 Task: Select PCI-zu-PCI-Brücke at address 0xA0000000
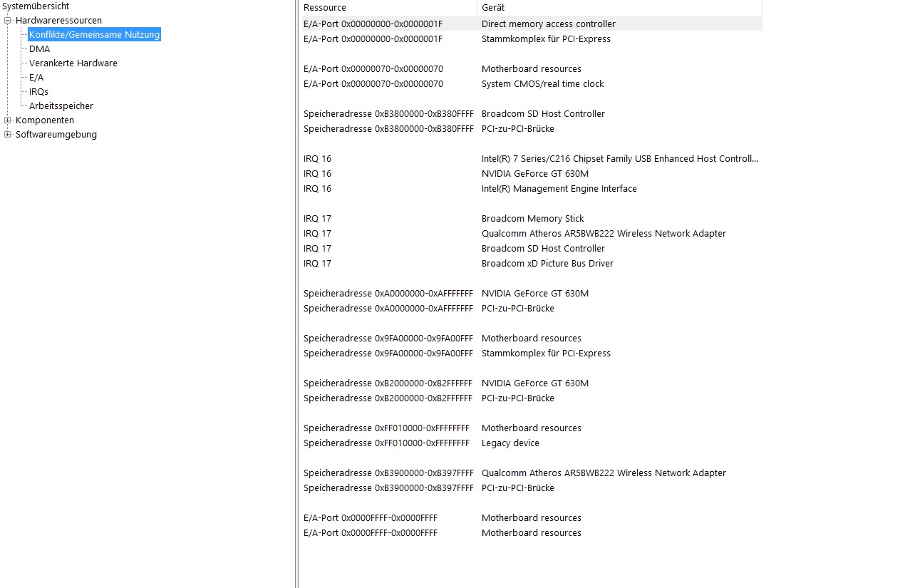point(532,309)
